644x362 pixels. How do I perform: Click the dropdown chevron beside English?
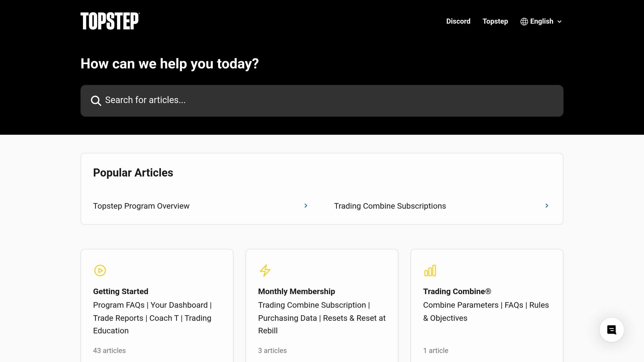[x=559, y=22]
